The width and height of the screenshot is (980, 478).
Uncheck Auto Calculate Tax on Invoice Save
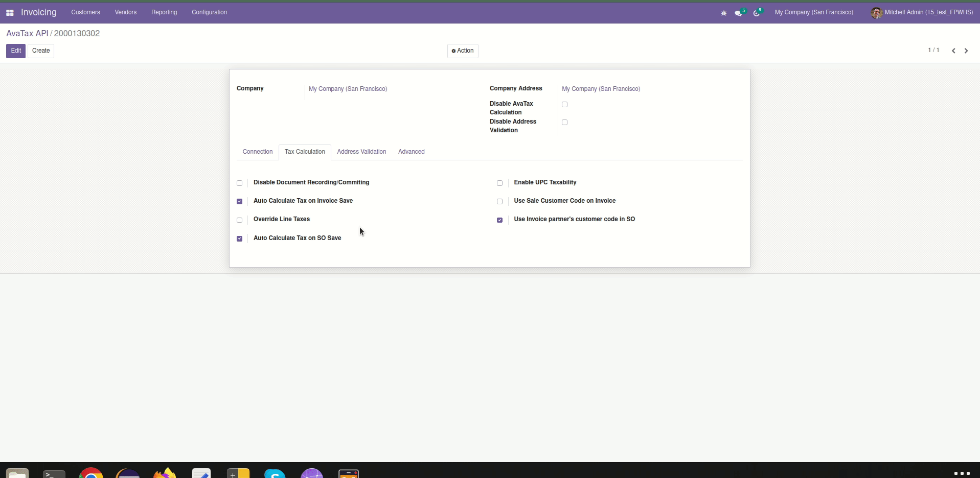point(239,201)
